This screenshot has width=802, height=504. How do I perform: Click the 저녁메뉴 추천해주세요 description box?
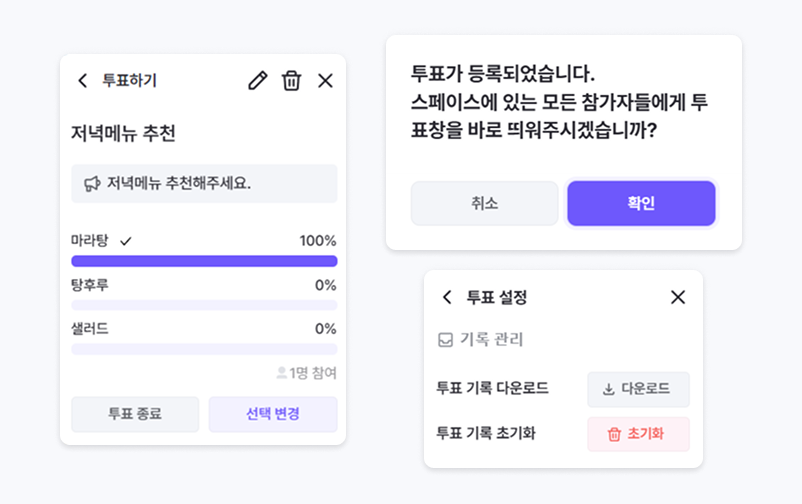204,184
